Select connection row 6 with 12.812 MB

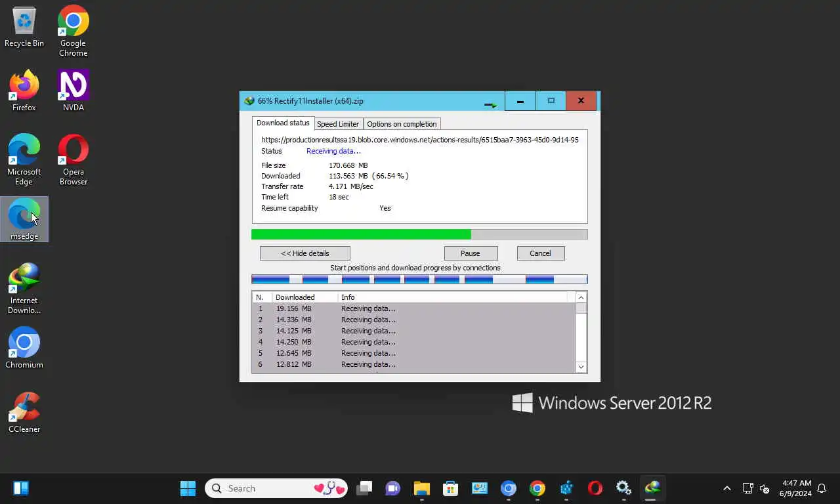pos(413,364)
